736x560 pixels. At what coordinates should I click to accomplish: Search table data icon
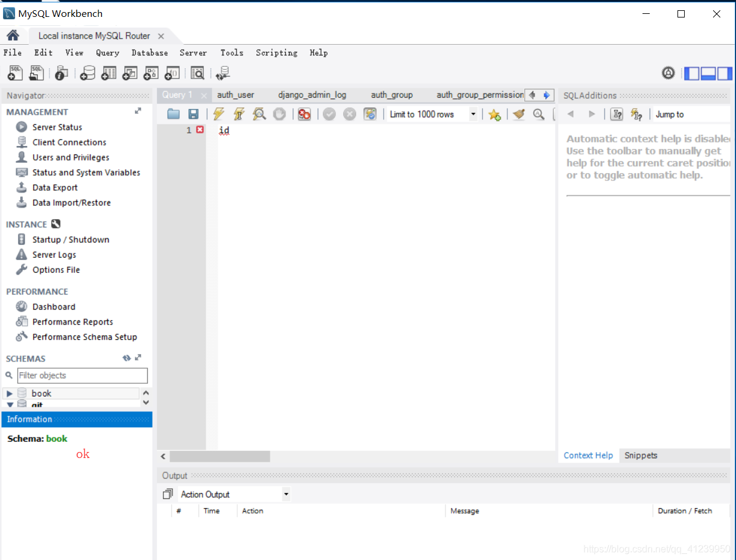(x=197, y=73)
